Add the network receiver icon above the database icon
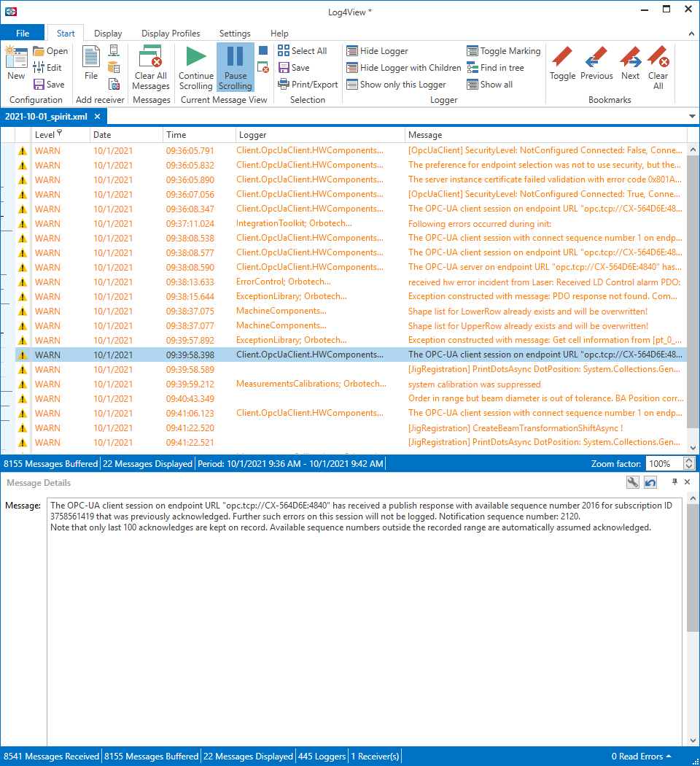 point(114,50)
